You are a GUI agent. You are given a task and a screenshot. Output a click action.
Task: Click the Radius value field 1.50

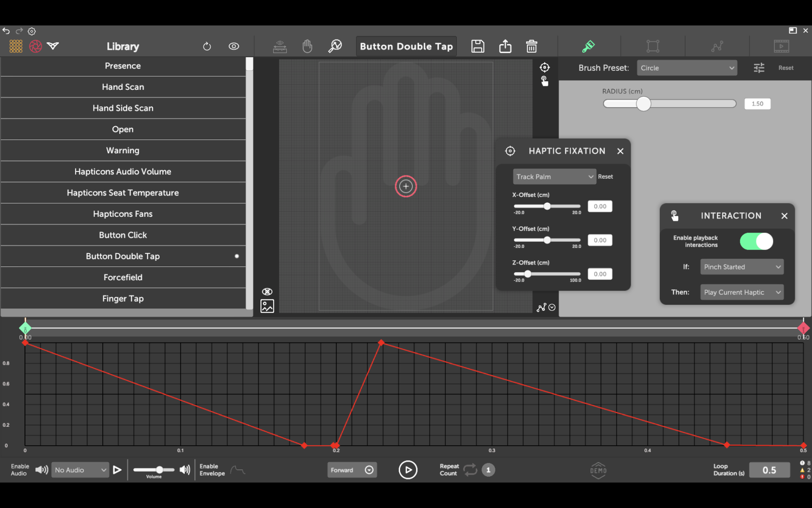(x=757, y=104)
